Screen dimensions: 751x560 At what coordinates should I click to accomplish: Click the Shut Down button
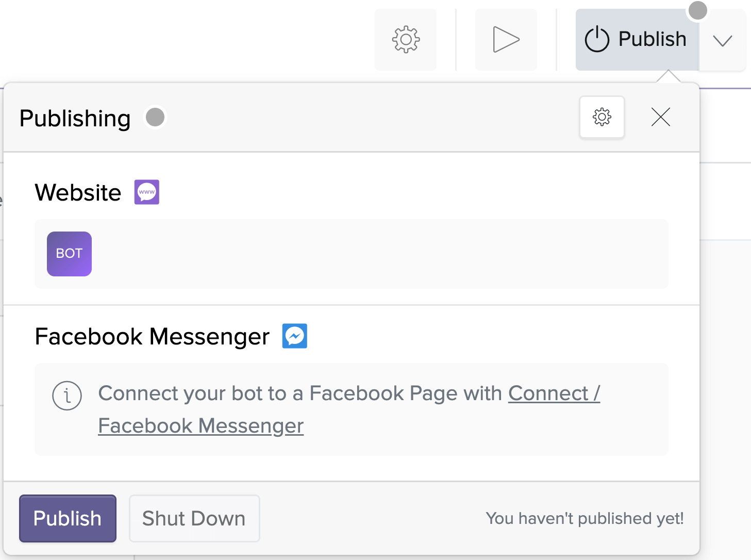click(x=194, y=518)
